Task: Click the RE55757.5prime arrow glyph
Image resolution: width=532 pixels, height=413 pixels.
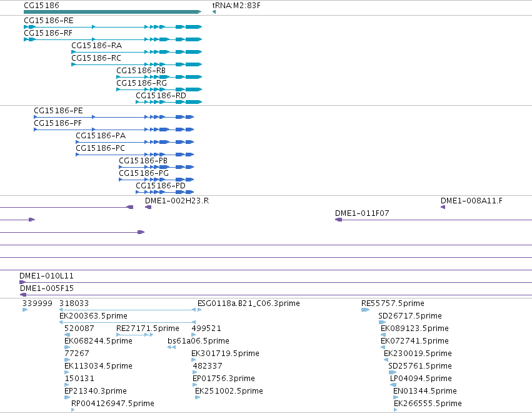Action: point(366,310)
